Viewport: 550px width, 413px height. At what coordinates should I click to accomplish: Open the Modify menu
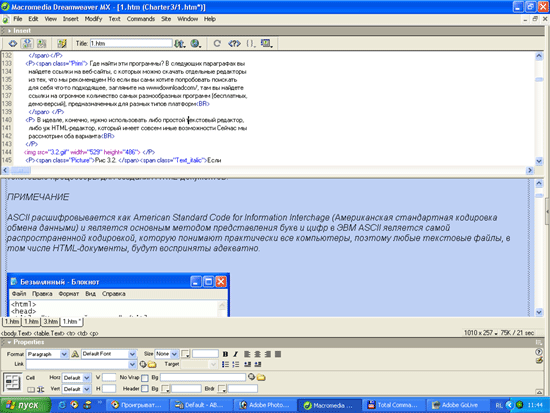click(93, 19)
